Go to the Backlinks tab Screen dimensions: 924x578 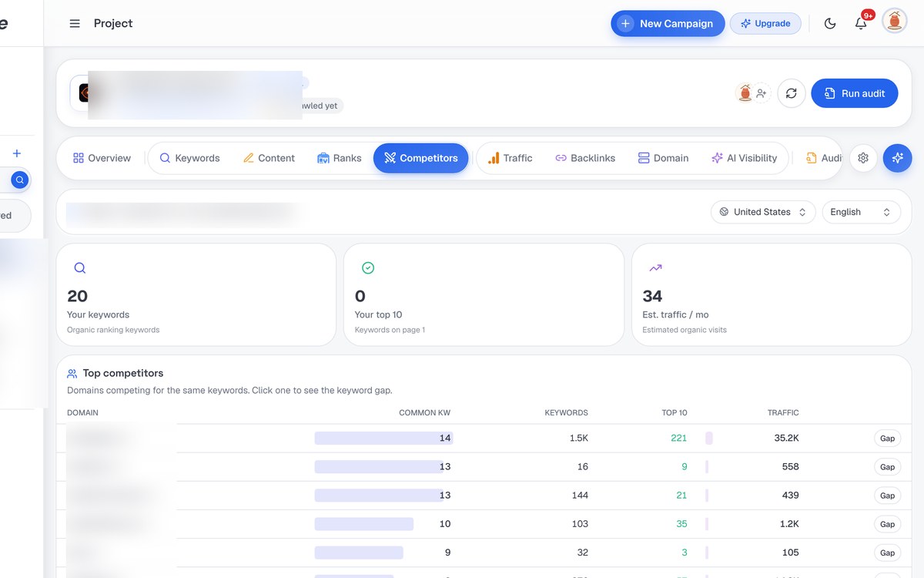coord(585,158)
